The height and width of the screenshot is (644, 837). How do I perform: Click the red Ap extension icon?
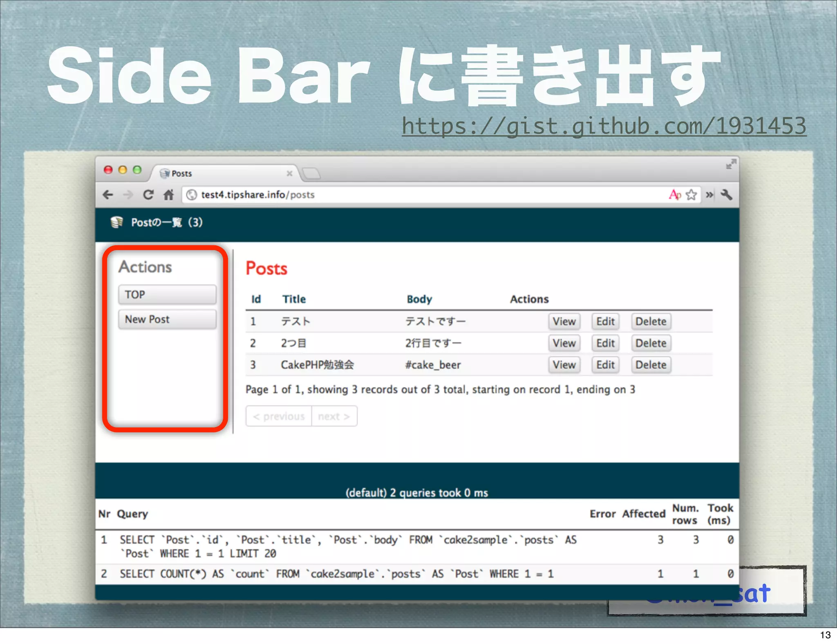click(675, 195)
